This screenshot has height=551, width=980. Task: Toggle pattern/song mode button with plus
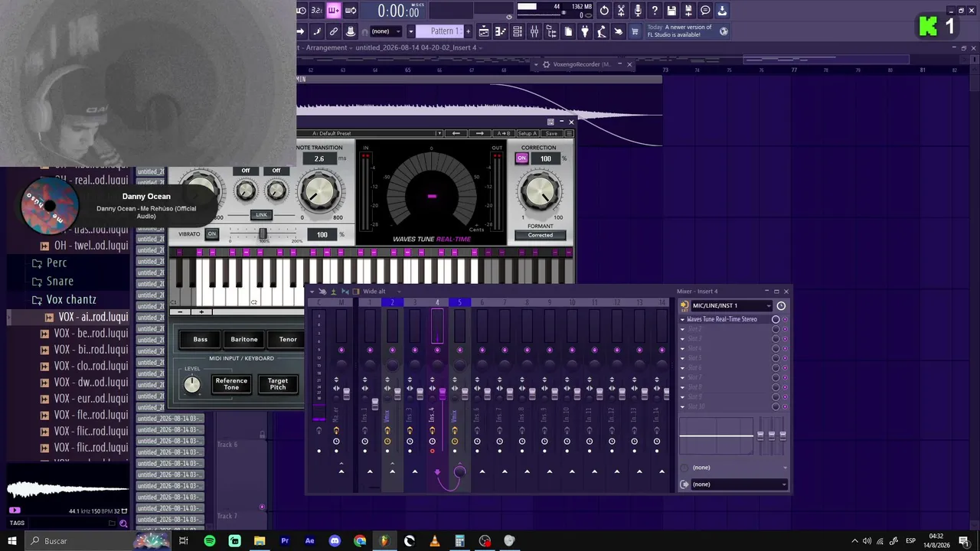(x=334, y=10)
